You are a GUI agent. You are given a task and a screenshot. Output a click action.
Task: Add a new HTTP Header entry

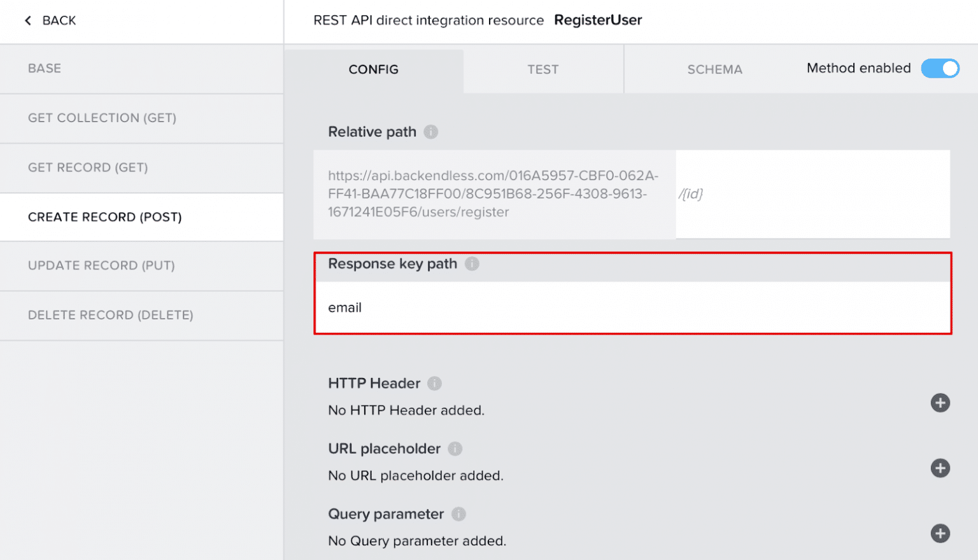point(940,403)
